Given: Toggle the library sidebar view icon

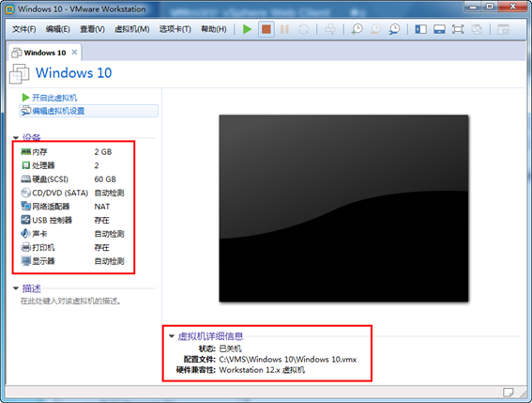Looking at the screenshot, I should click(420, 29).
